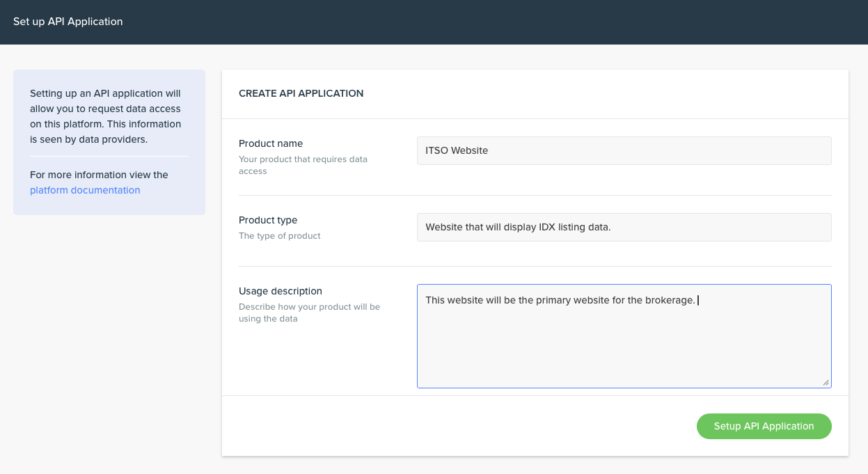The width and height of the screenshot is (868, 474).
Task: Click the Usage description label
Action: click(x=280, y=291)
